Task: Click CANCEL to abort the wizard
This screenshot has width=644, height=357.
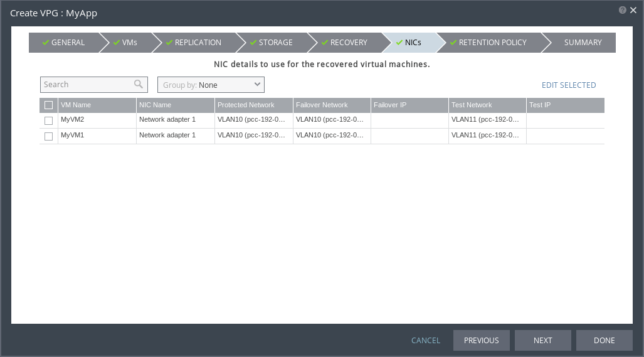Action: [426, 341]
